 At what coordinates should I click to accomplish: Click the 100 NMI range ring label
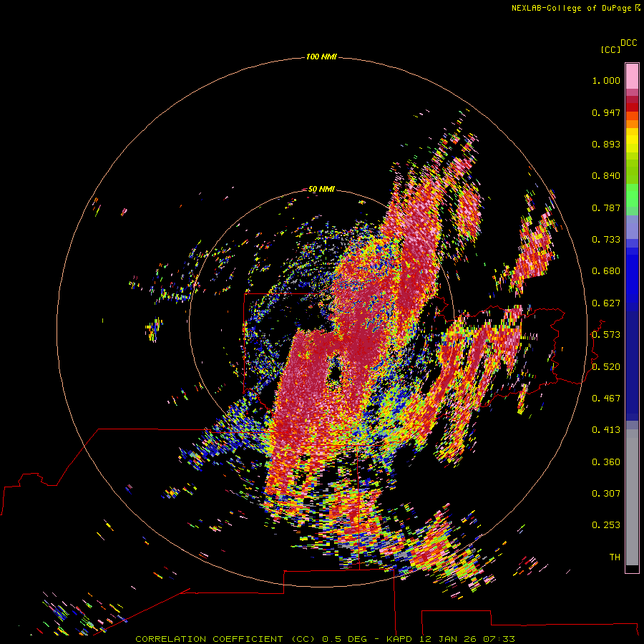click(321, 57)
